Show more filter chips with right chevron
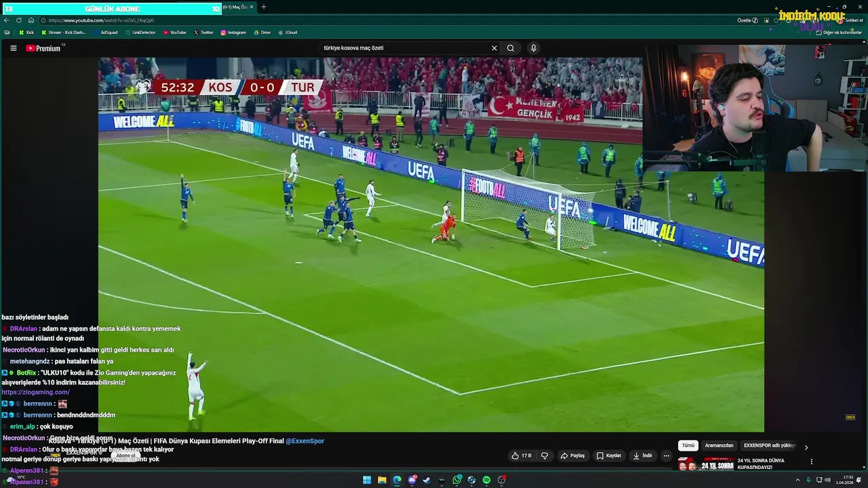This screenshot has width=868, height=488. point(806,447)
